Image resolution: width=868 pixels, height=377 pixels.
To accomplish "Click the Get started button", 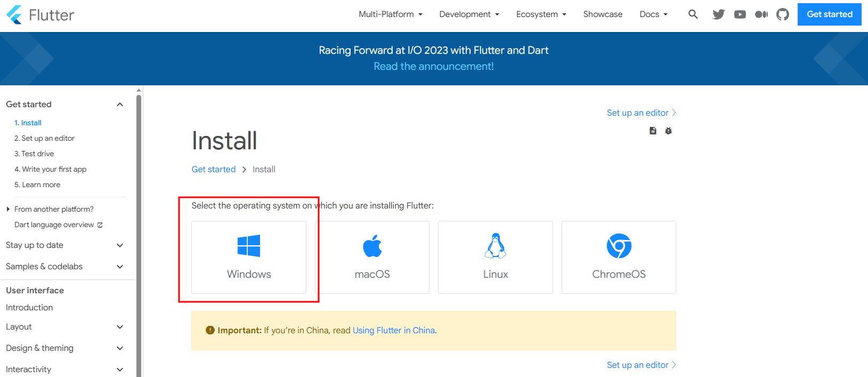I will coord(830,14).
